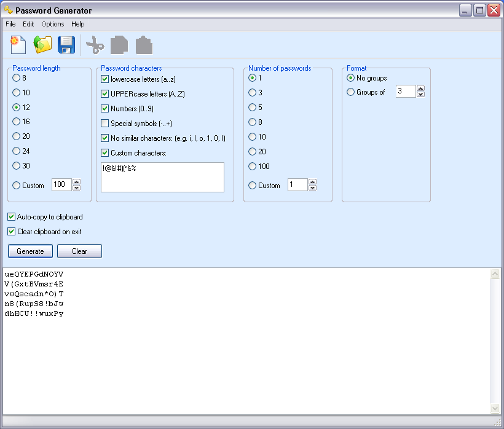Increase group size with up arrow
The height and width of the screenshot is (429, 504).
(x=421, y=89)
